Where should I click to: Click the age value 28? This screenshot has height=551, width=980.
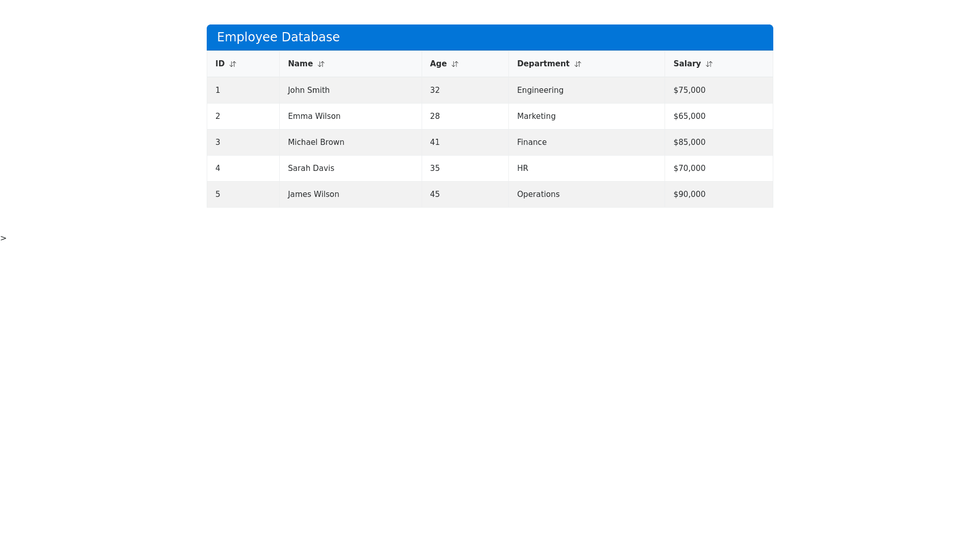coord(435,116)
